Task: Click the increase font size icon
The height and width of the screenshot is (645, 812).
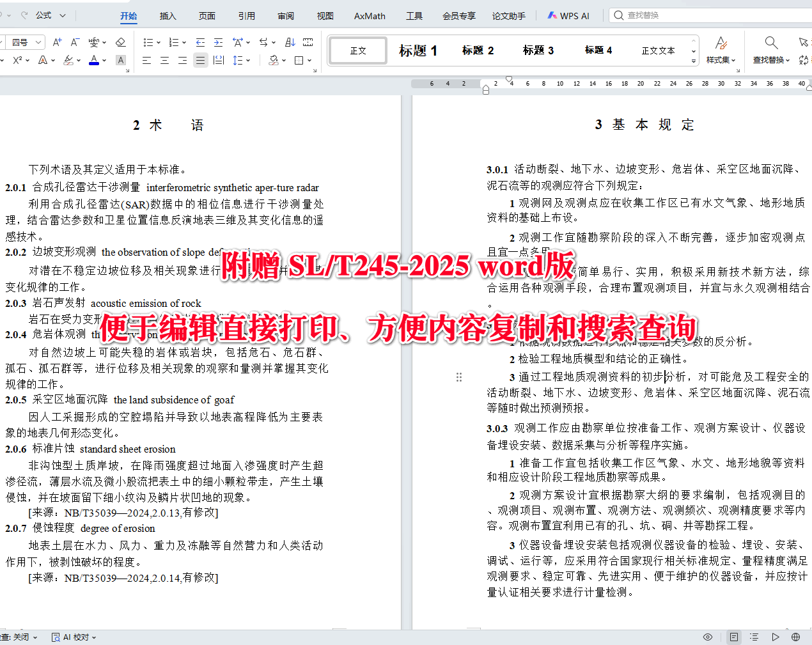Action: point(56,42)
